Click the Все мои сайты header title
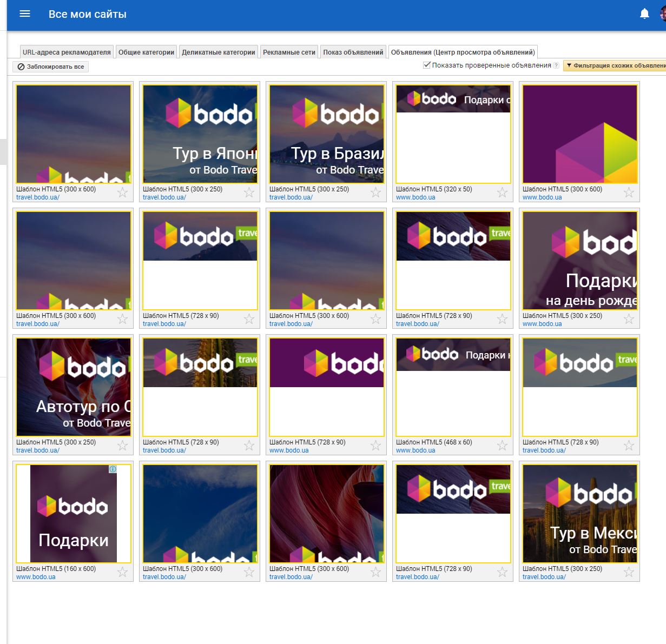666x644 pixels. 88,15
